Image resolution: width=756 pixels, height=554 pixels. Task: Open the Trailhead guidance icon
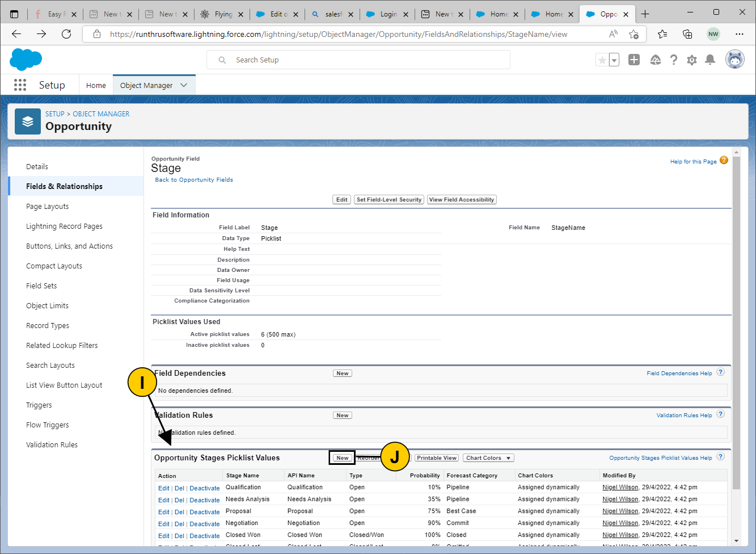[655, 60]
